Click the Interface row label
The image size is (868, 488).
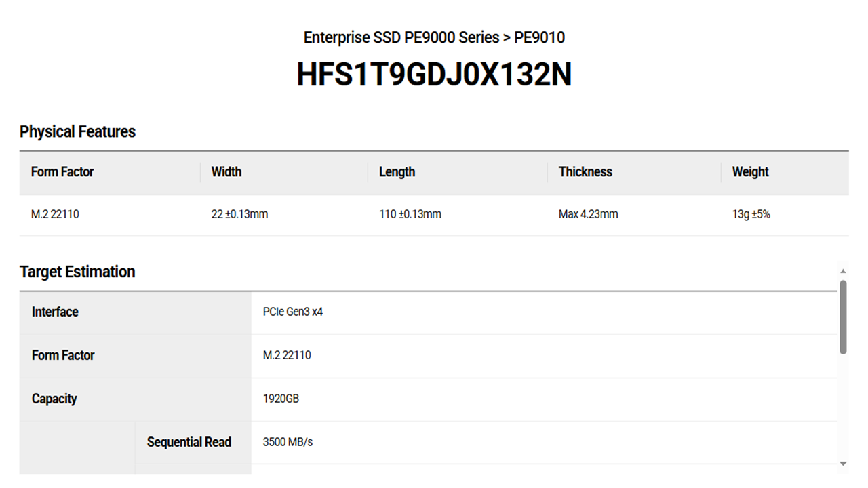55,312
